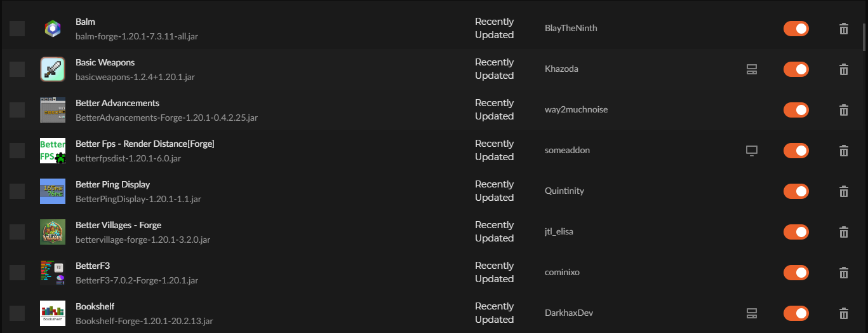Turn off the Better Ping Display toggle
This screenshot has width=868, height=333.
click(x=796, y=191)
